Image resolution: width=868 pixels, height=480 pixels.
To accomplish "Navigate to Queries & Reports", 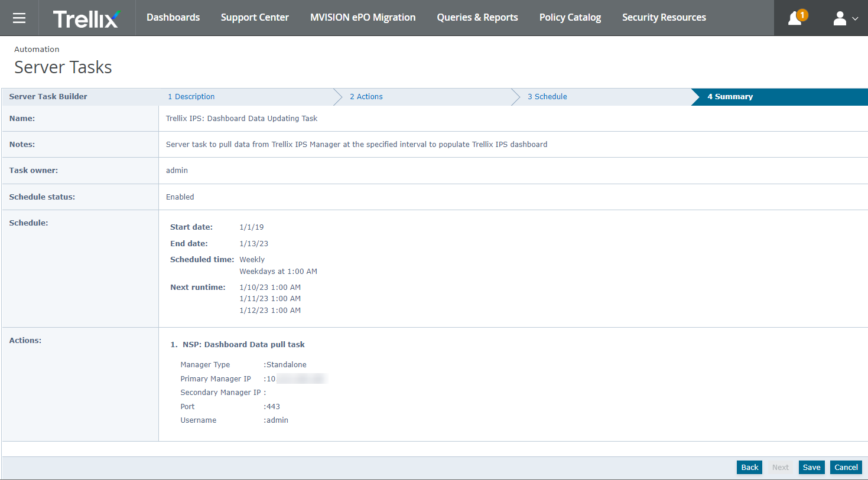I will pyautogui.click(x=477, y=18).
